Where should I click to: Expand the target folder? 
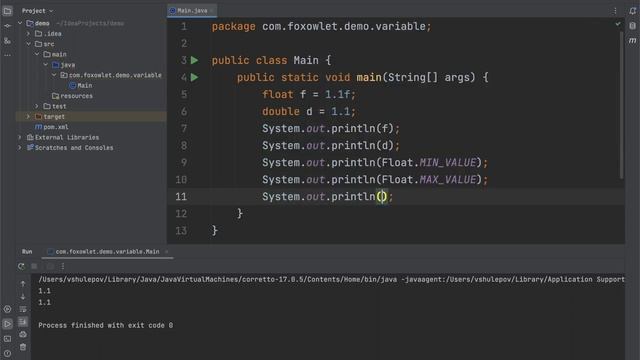(x=29, y=116)
